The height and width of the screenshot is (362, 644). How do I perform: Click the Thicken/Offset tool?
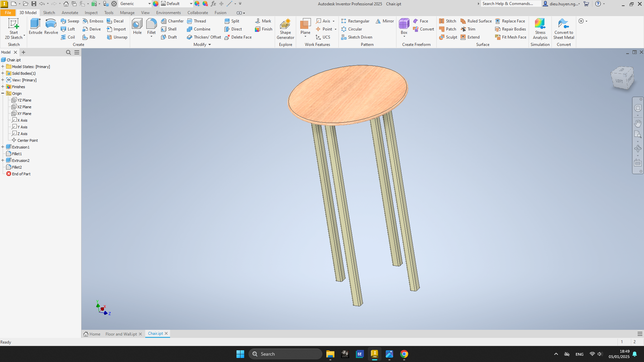(x=204, y=37)
